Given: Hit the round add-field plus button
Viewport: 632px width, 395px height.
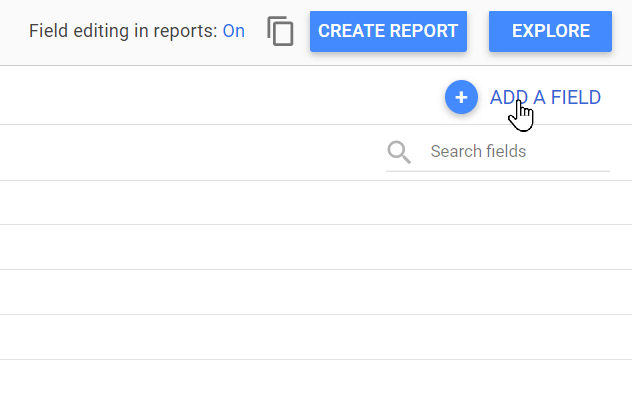Looking at the screenshot, I should pos(461,97).
